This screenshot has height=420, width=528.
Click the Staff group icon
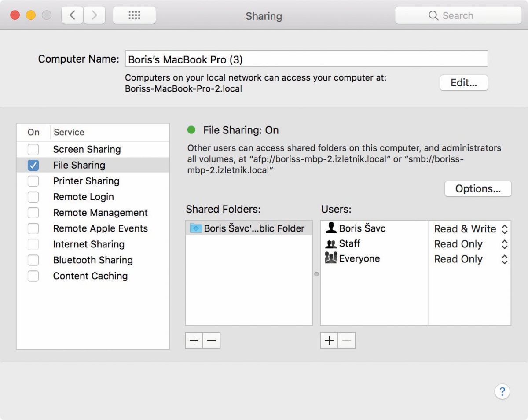pos(331,243)
